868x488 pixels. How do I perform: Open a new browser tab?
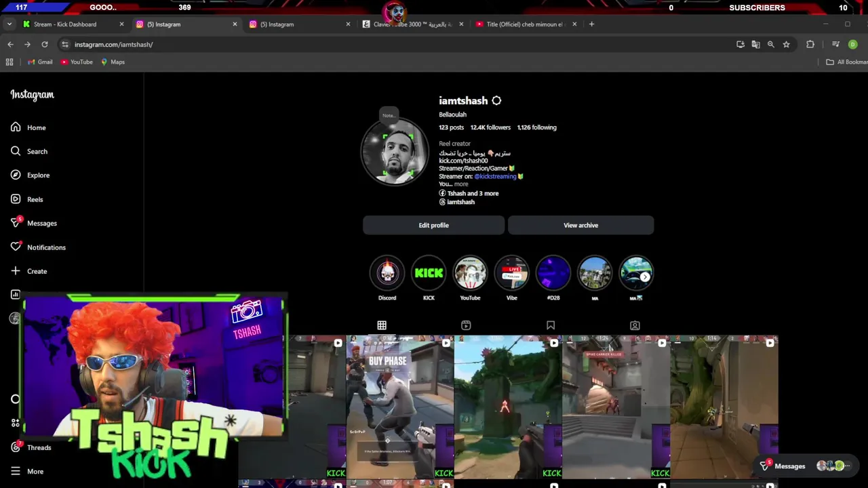tap(591, 24)
